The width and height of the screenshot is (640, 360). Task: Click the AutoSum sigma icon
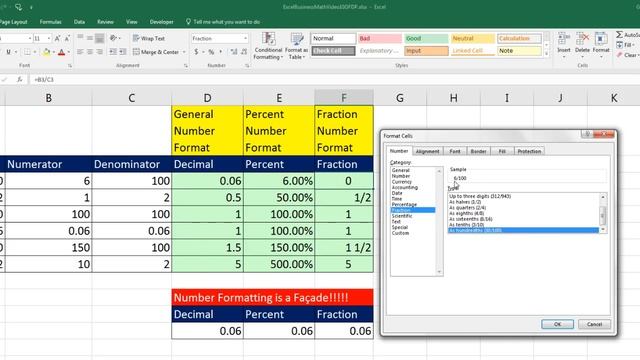click(x=620, y=35)
